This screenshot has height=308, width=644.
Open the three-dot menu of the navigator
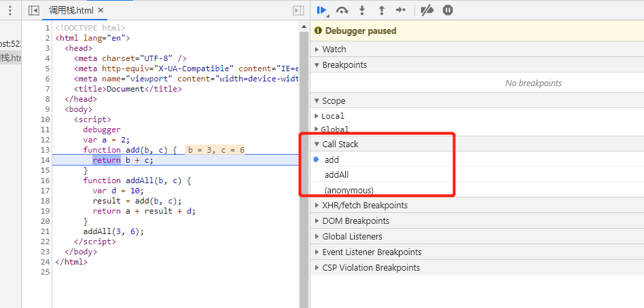10,10
